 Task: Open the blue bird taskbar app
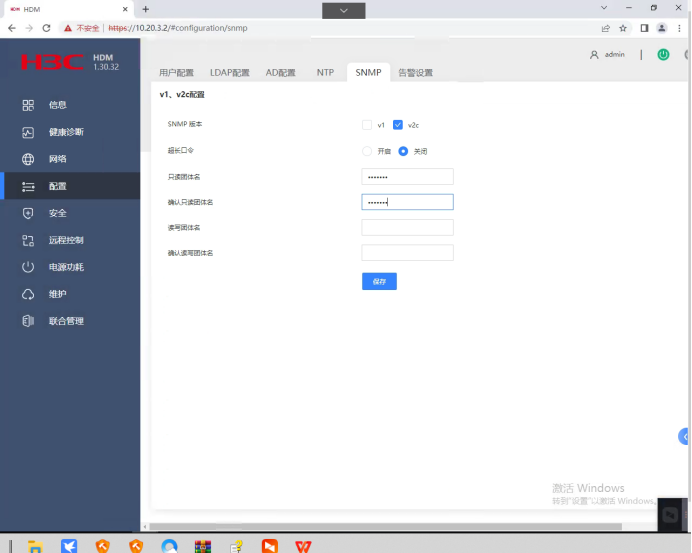[69, 546]
